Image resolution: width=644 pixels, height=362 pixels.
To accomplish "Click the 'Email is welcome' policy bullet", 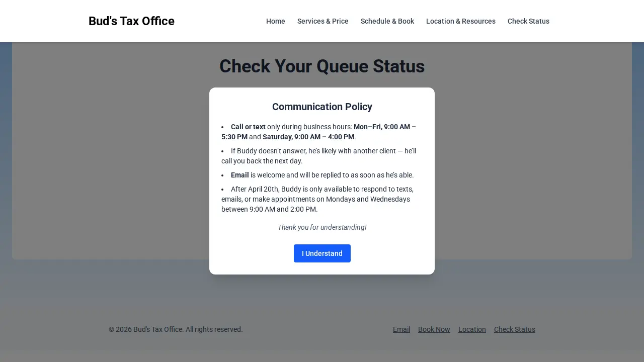I will point(322,175).
